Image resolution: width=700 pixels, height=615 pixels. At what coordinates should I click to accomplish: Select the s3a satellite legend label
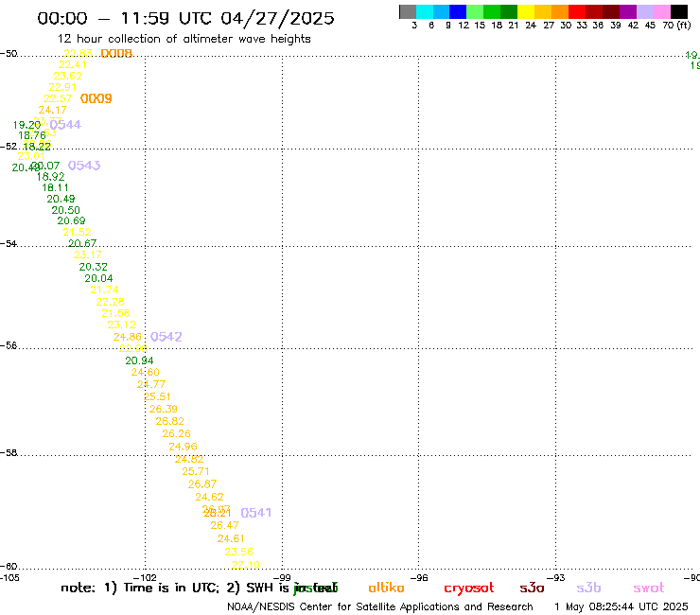click(532, 589)
